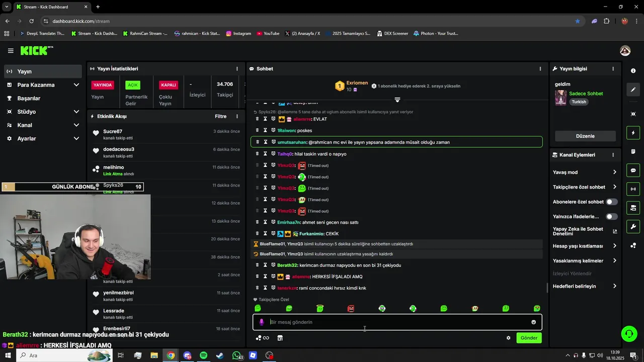Viewport: 644px width, 362px height.
Task: Click the Gönder send button
Action: (529, 338)
